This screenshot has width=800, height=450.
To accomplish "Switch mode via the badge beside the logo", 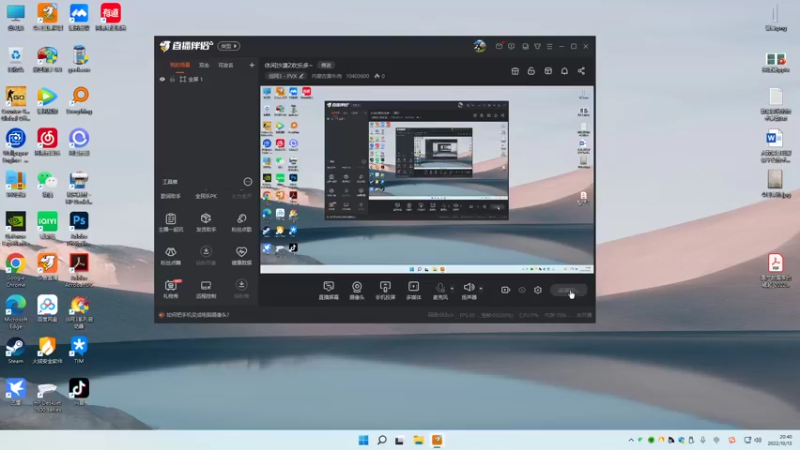I will (229, 46).
